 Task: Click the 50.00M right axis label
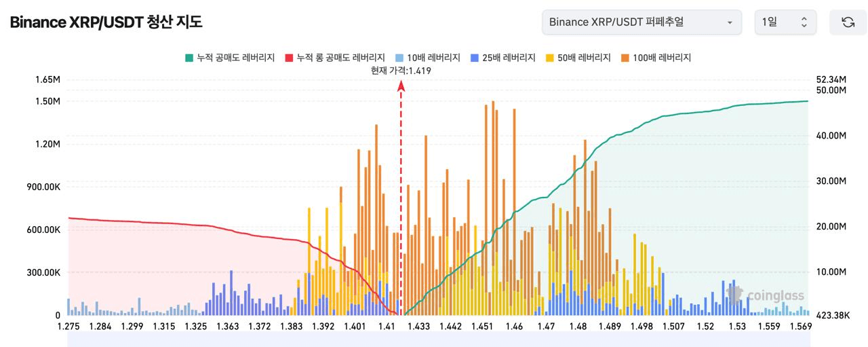(831, 90)
